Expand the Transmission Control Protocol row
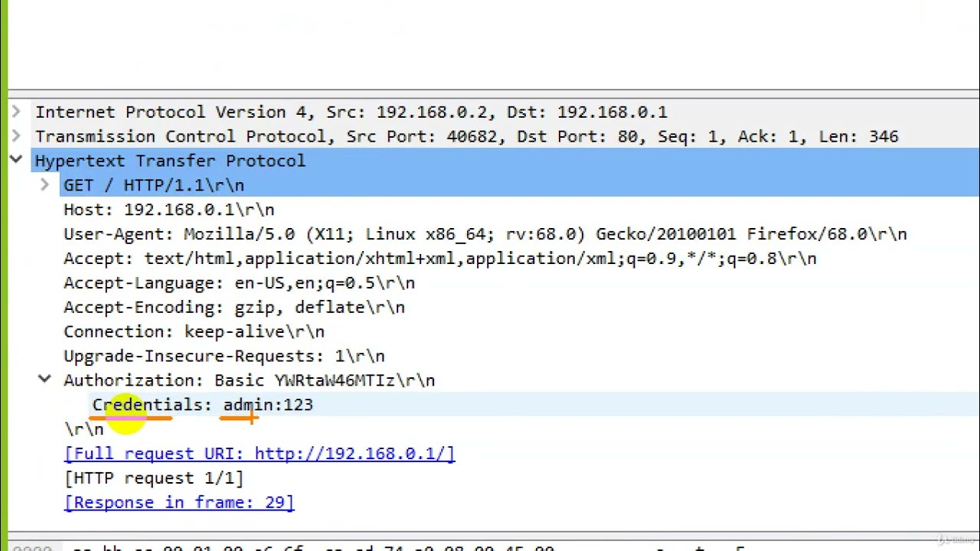The image size is (980, 551). (15, 136)
